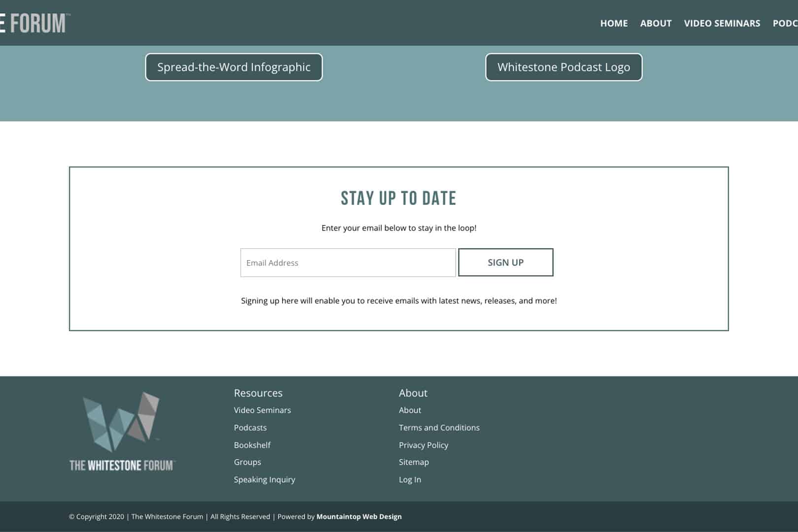The height and width of the screenshot is (532, 798).
Task: Open Video Seminars footer link
Action: [262, 410]
